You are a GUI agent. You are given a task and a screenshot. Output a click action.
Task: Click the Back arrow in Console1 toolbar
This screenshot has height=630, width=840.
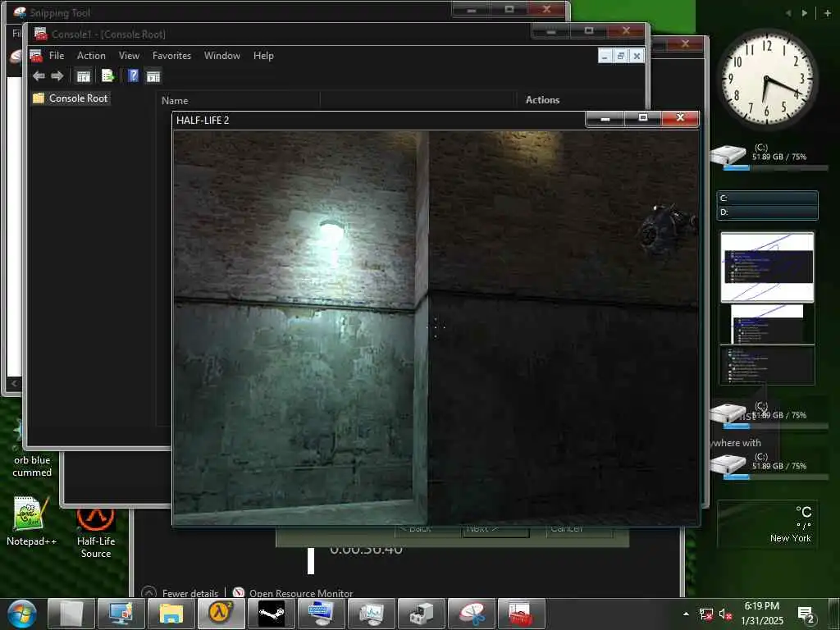[x=39, y=76]
